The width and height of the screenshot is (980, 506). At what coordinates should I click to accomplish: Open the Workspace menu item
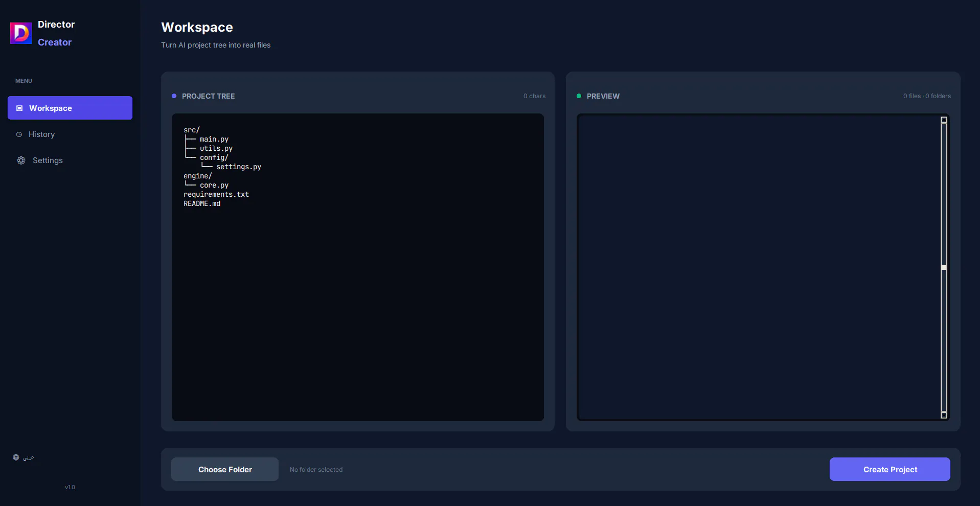[x=70, y=108]
